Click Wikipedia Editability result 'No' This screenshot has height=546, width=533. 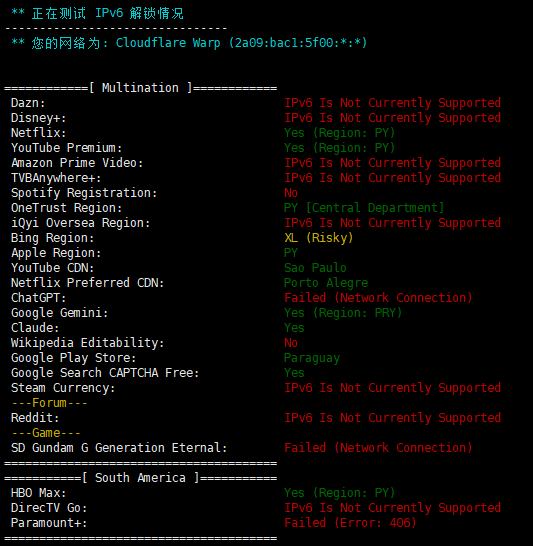291,343
